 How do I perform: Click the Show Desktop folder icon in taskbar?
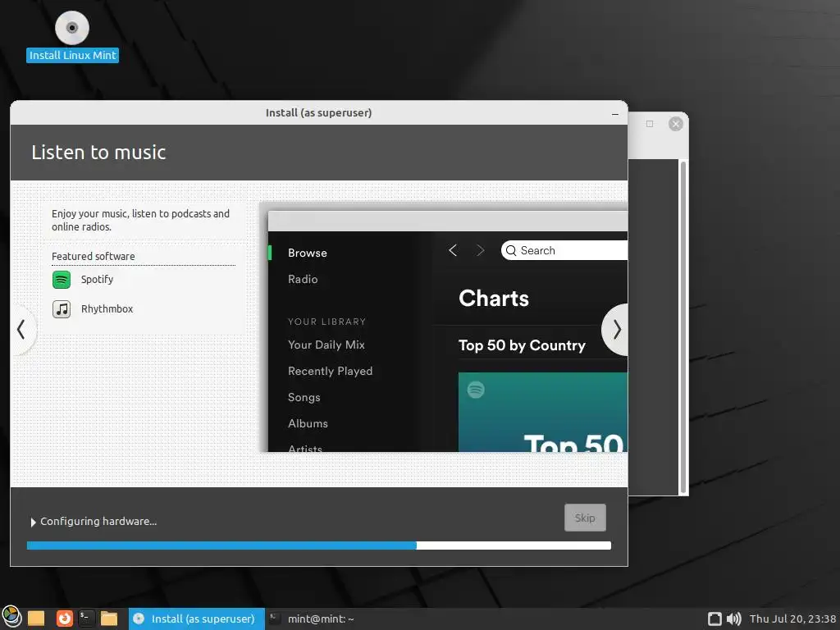click(36, 619)
